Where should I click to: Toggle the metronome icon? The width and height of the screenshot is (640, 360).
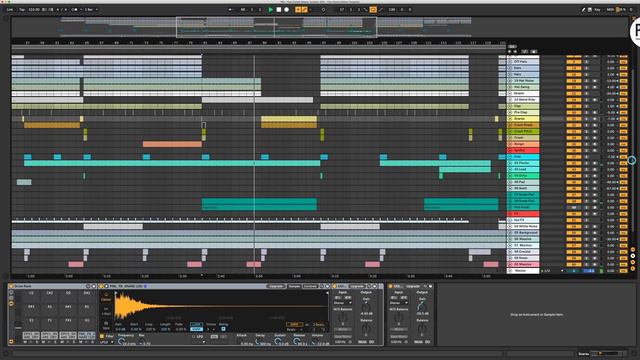point(74,9)
